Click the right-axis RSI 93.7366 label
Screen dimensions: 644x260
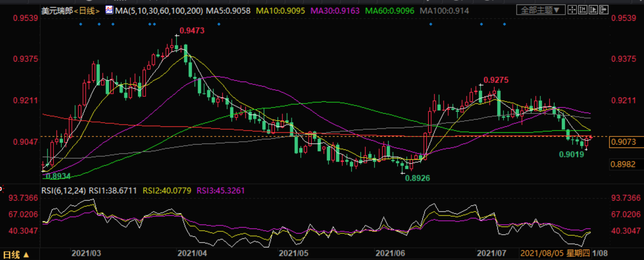click(625, 198)
